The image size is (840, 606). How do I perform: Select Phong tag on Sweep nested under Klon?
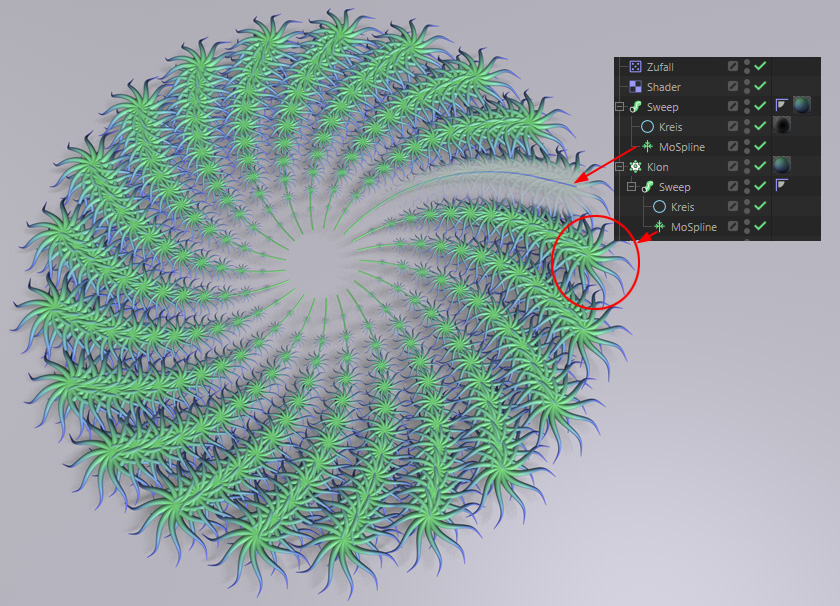[x=781, y=185]
